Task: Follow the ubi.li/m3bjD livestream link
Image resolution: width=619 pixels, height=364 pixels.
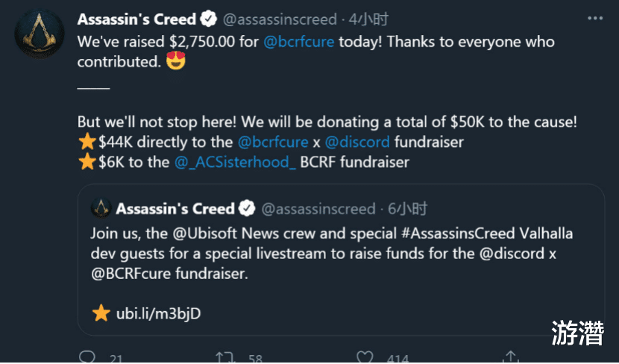Action: pyautogui.click(x=157, y=313)
